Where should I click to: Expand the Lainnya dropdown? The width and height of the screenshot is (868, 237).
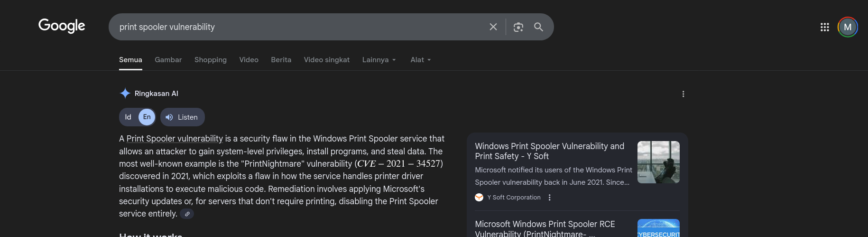(x=379, y=60)
